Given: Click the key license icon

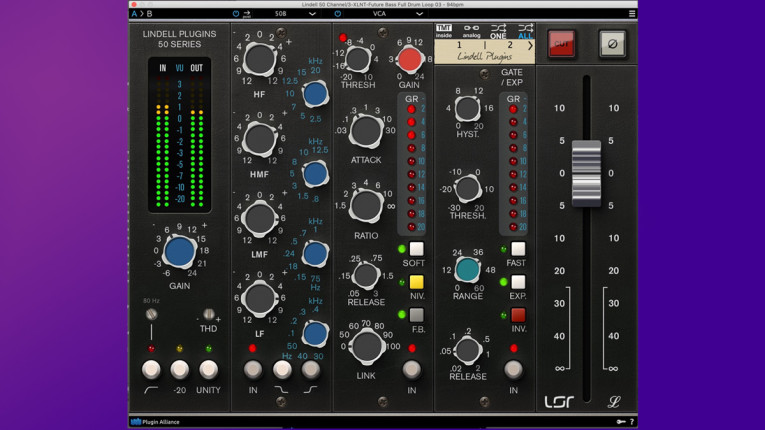Looking at the screenshot, I should 621,422.
